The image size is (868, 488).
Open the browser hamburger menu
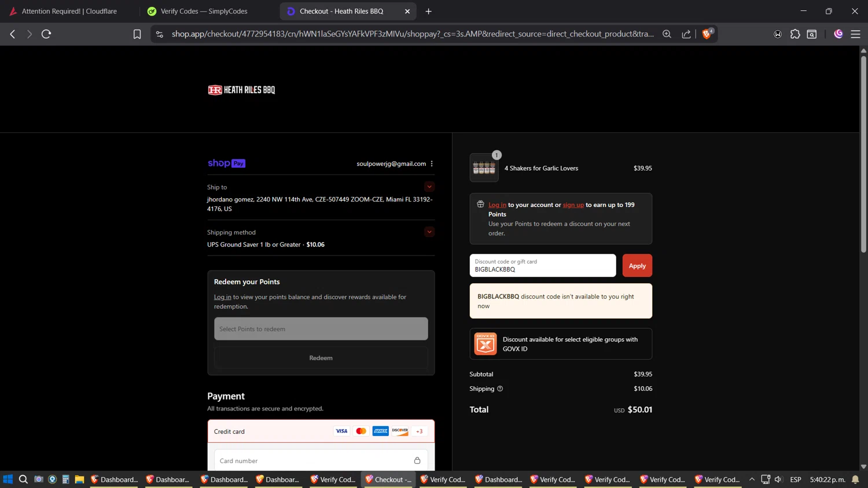click(x=855, y=34)
